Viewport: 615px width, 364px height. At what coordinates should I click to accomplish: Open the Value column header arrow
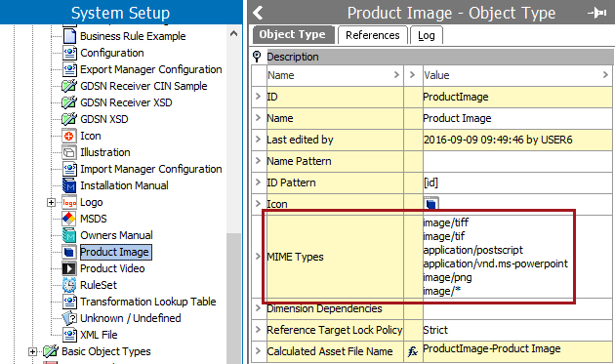coord(605,75)
